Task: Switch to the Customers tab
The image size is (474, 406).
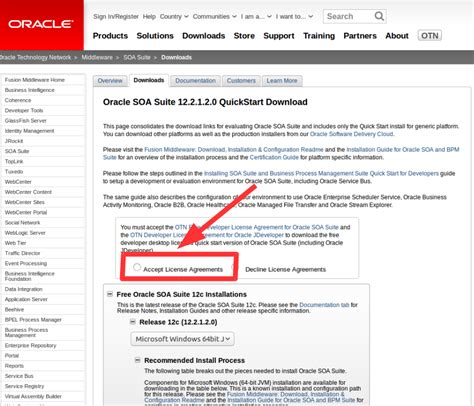Action: pos(241,81)
